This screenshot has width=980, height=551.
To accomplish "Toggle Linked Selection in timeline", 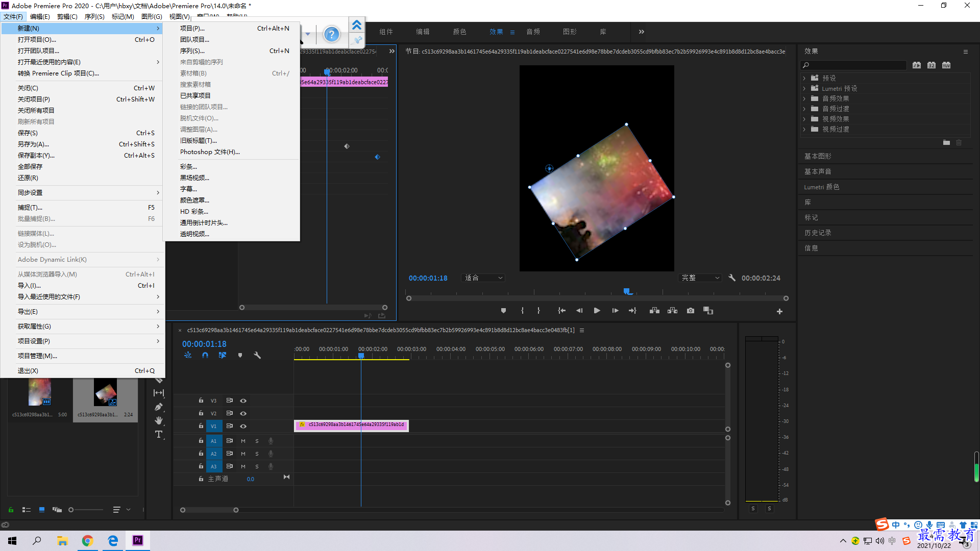I will point(223,355).
